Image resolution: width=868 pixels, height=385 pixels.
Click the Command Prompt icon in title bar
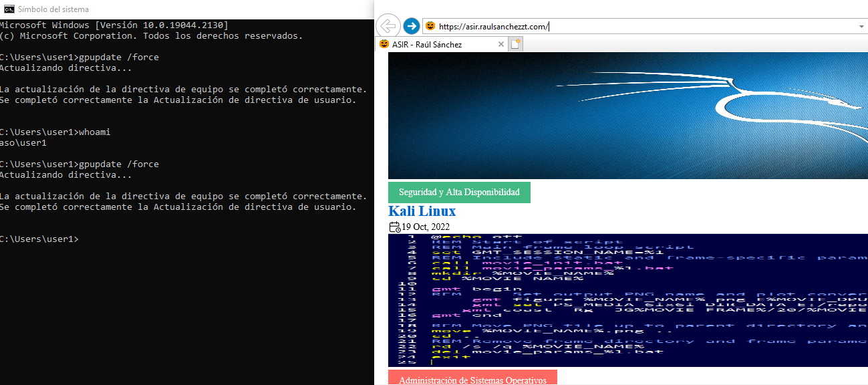tap(9, 9)
